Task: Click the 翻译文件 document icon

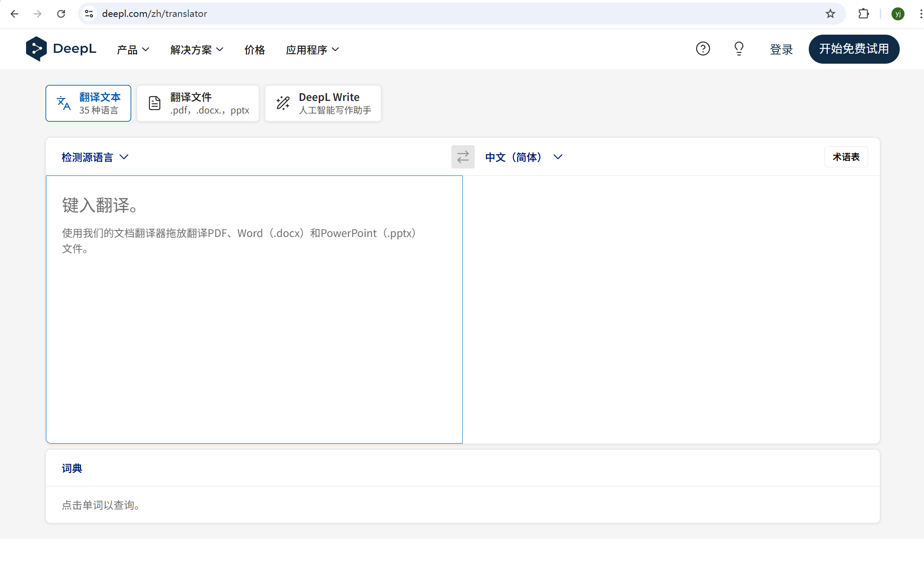Action: [155, 103]
